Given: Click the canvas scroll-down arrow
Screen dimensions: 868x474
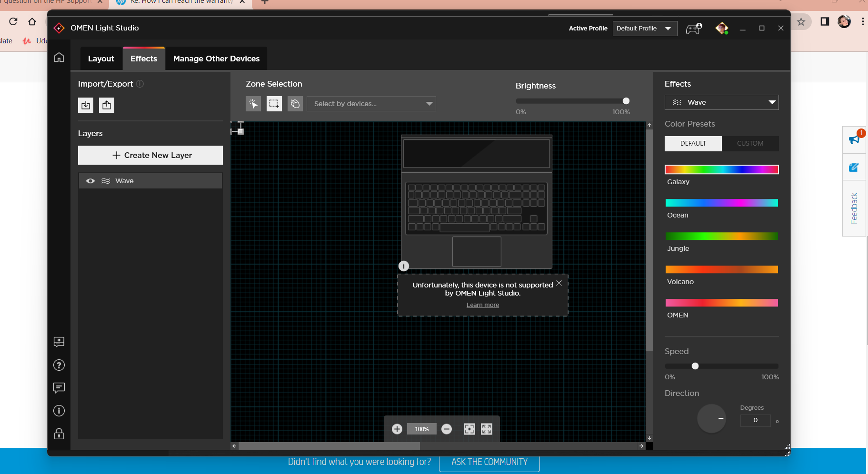Looking at the screenshot, I should [649, 438].
